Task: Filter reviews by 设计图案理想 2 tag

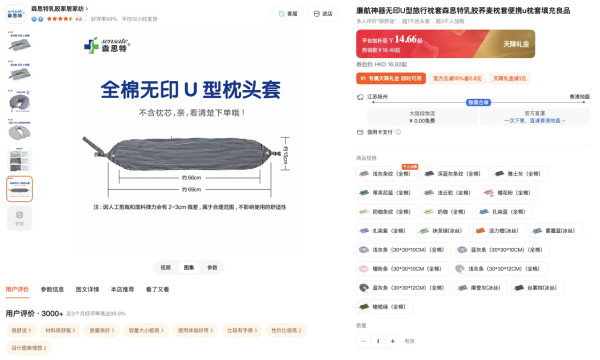Action: pos(29,348)
